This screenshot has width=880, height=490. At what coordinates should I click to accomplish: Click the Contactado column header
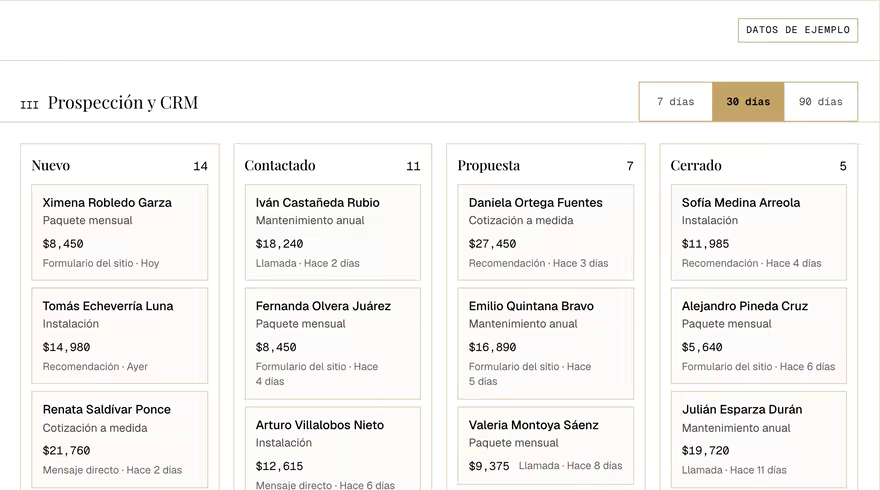click(279, 166)
